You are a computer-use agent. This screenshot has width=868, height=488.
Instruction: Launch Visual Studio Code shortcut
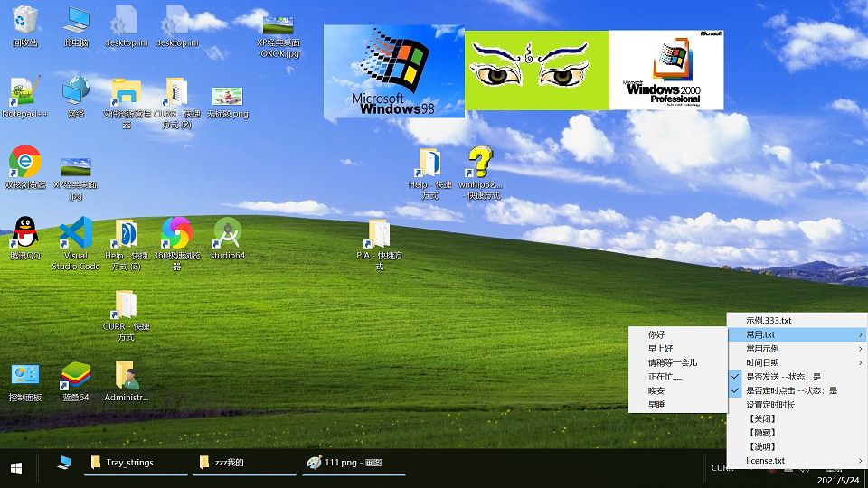coord(76,243)
